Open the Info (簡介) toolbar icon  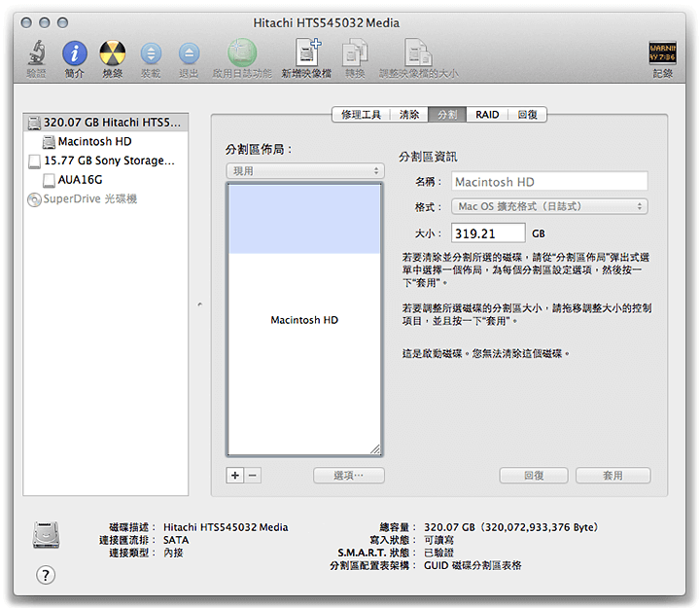coord(75,54)
